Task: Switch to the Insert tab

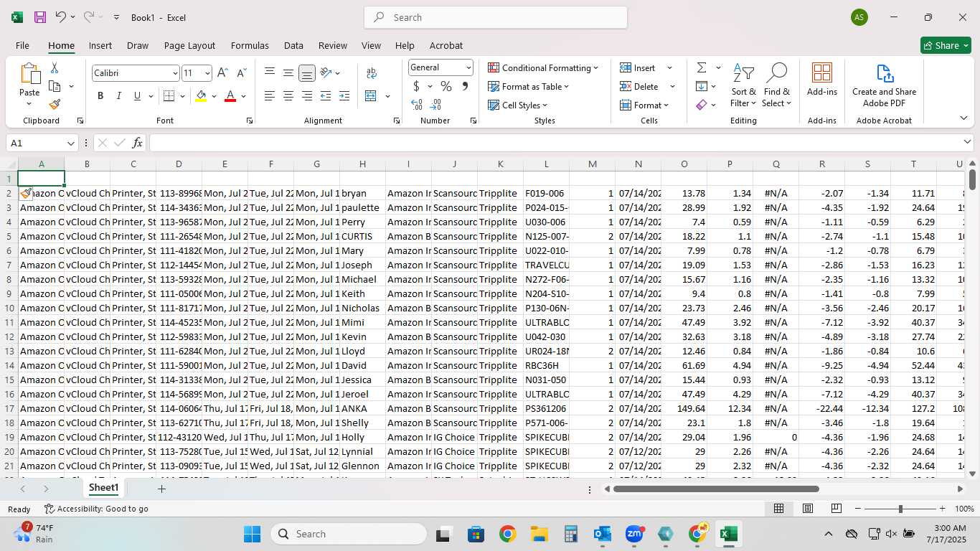Action: click(100, 45)
